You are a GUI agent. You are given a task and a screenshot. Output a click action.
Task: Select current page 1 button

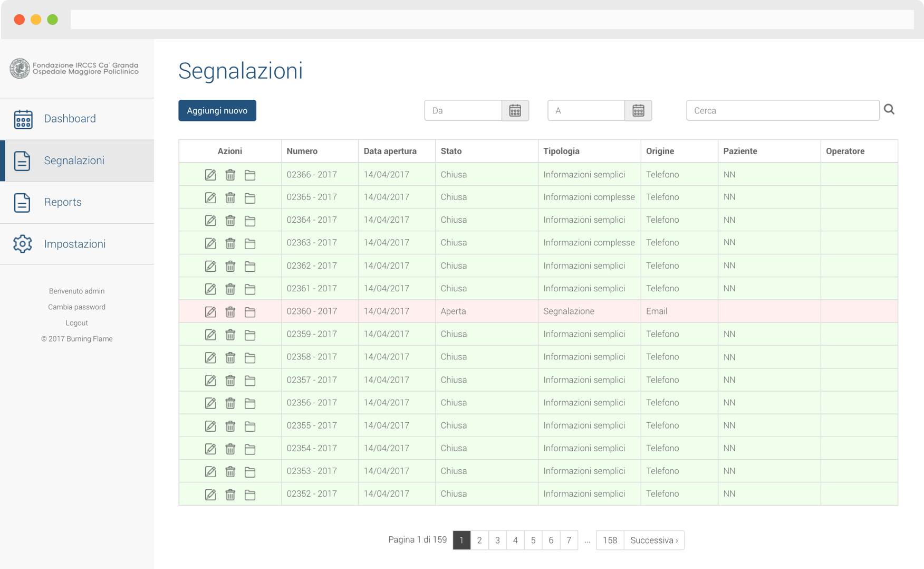click(461, 540)
